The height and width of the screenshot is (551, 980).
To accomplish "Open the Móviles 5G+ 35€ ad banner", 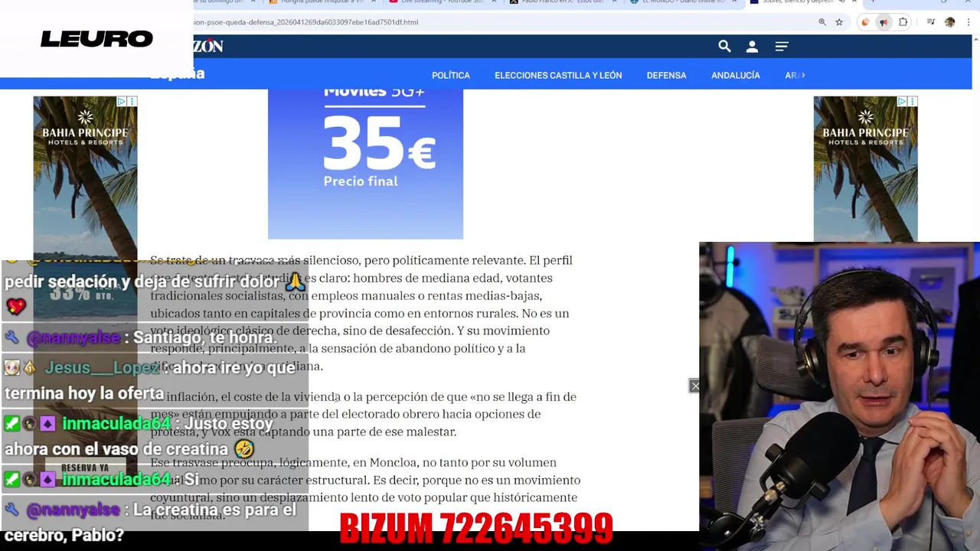I will click(x=365, y=164).
